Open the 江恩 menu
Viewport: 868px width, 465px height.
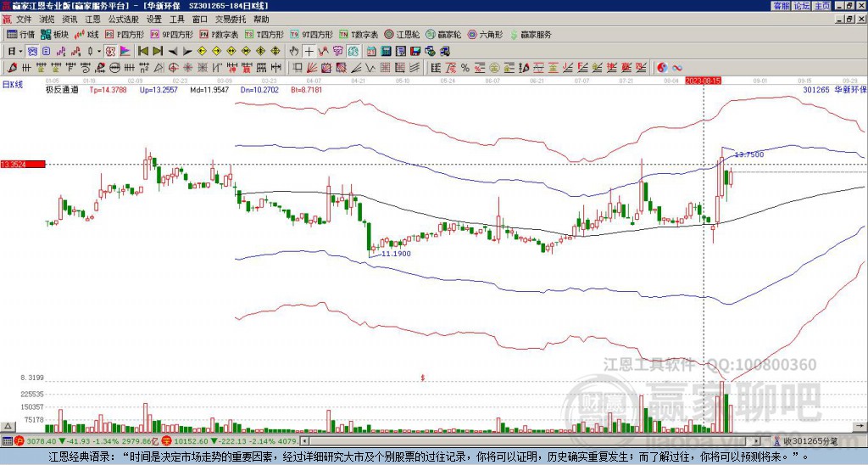[93, 20]
